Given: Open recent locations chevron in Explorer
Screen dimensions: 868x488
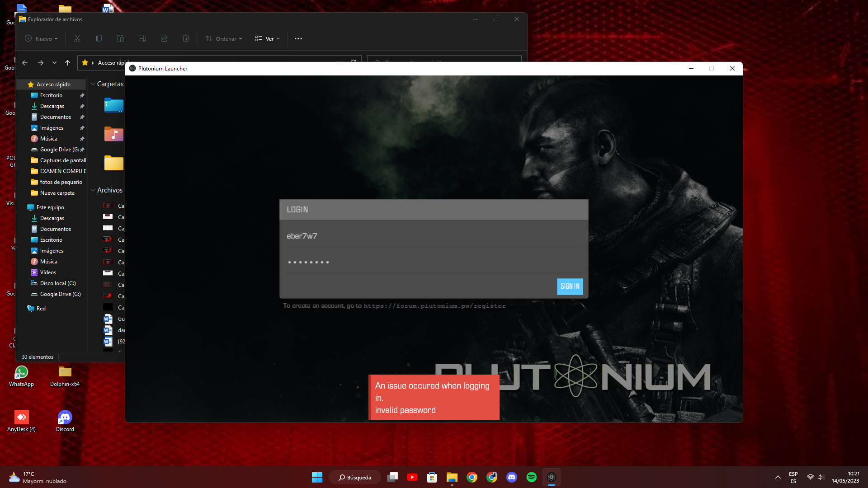Looking at the screenshot, I should tap(54, 63).
